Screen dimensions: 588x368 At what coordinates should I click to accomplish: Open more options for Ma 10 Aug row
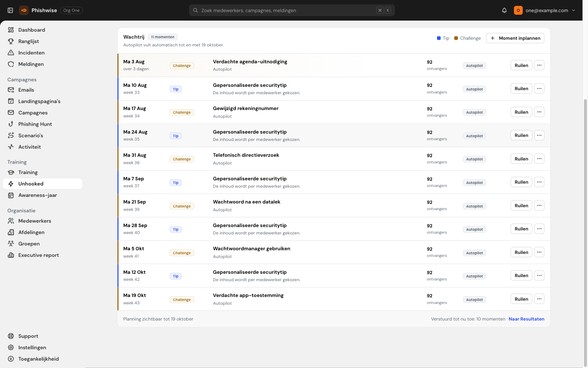coord(539,88)
